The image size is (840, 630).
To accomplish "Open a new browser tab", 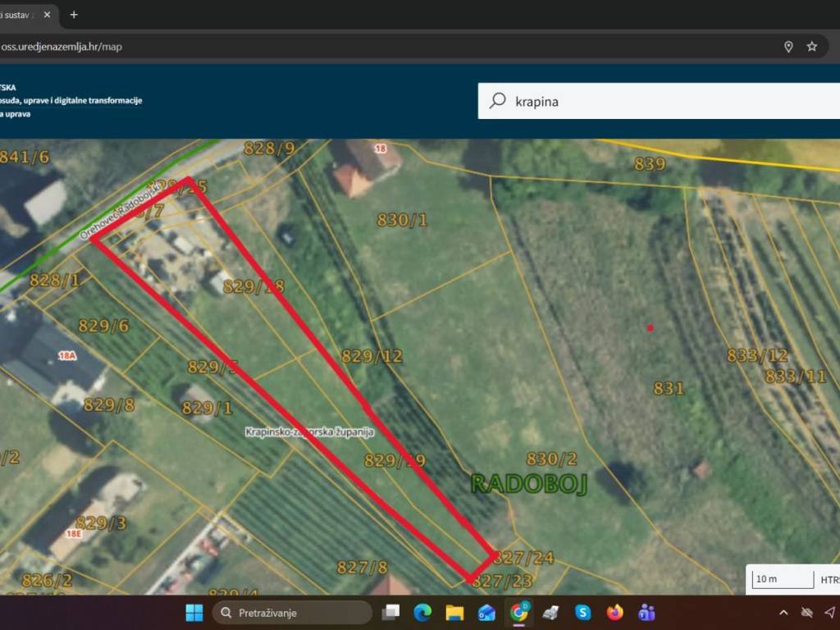I will 74,15.
